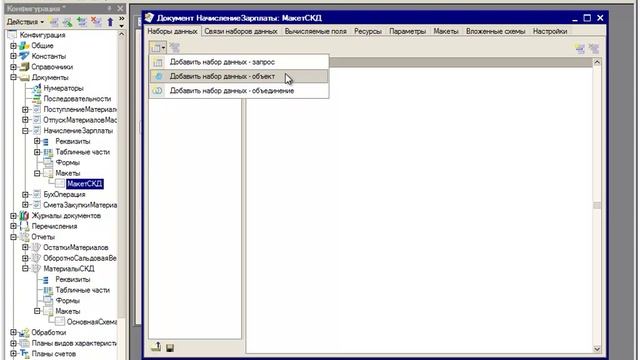This screenshot has height=360, width=640.
Task: Close the Конфигурация panel
Action: [x=120, y=8]
